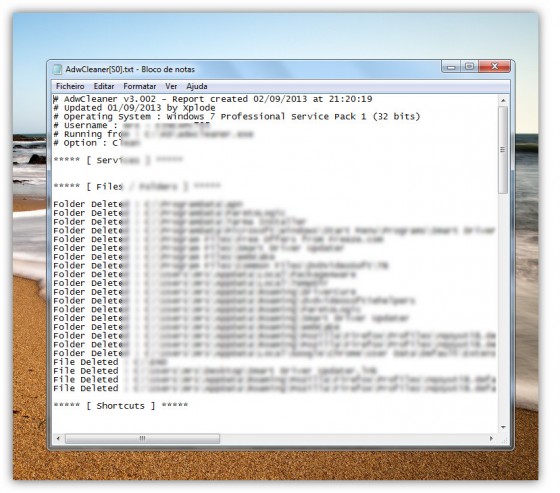
Task: Click the 'Operating System : Windows 7 Professional' line
Action: click(237, 116)
